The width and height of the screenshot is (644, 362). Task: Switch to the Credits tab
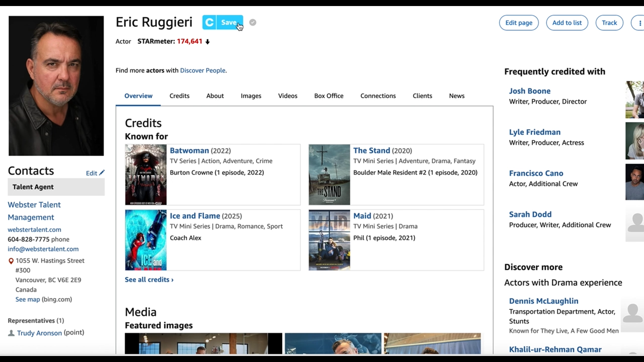179,96
